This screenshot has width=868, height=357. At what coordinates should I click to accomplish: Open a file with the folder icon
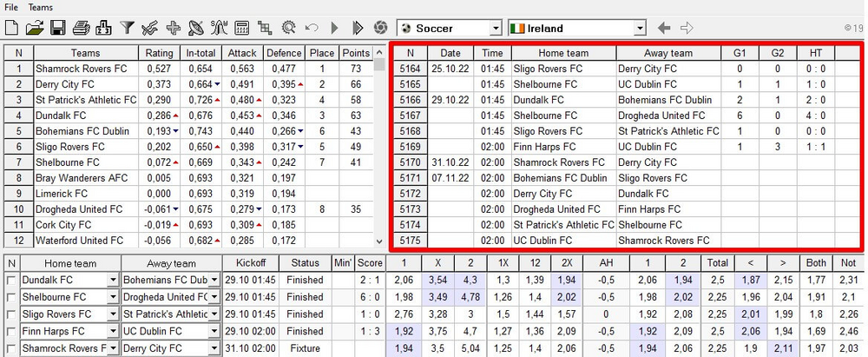coord(35,29)
